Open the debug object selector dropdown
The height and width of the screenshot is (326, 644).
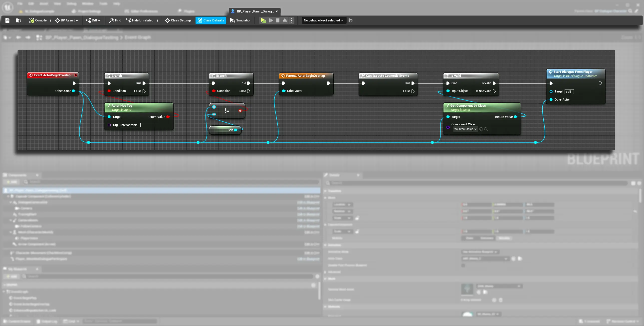click(324, 20)
